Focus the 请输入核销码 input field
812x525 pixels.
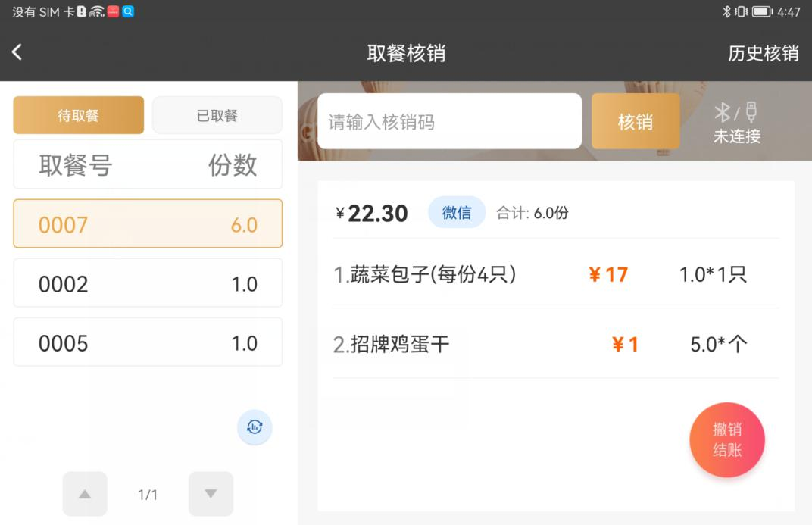coord(449,122)
